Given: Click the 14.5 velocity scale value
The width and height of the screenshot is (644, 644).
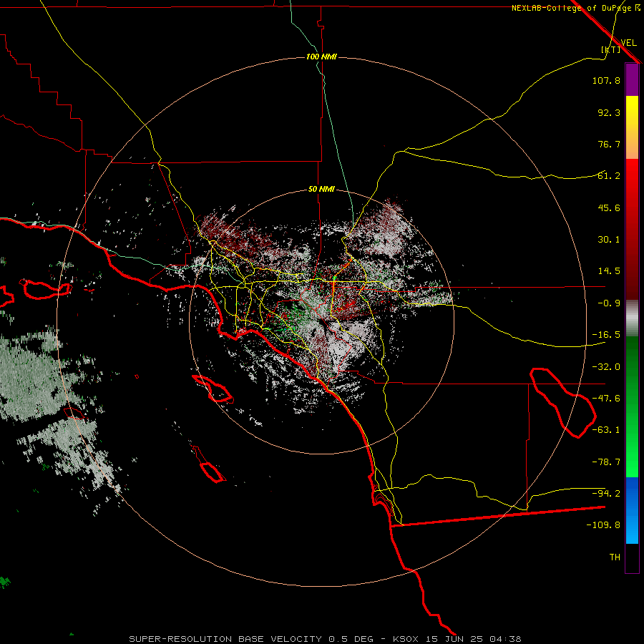Looking at the screenshot, I should [x=609, y=271].
